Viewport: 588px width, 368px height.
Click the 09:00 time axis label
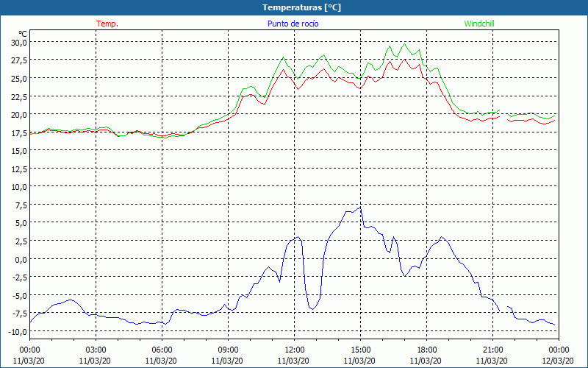228,350
